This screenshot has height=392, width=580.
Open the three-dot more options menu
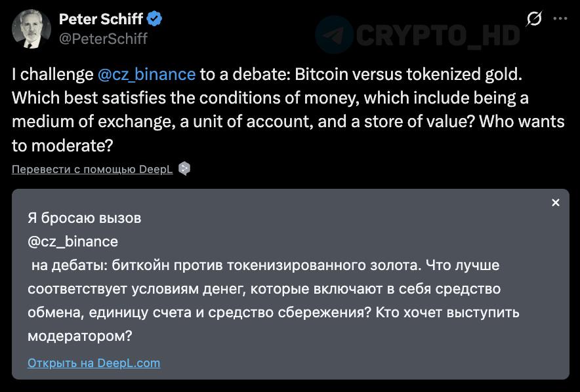pyautogui.click(x=560, y=19)
